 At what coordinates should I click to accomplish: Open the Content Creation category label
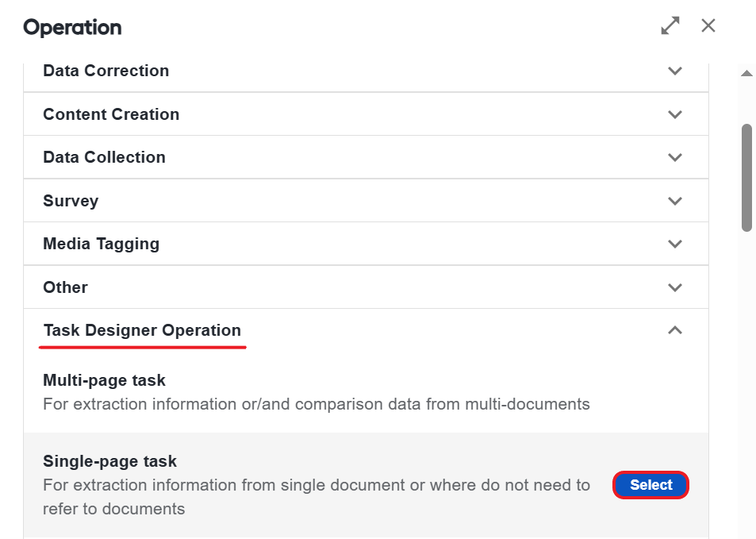[x=111, y=114]
